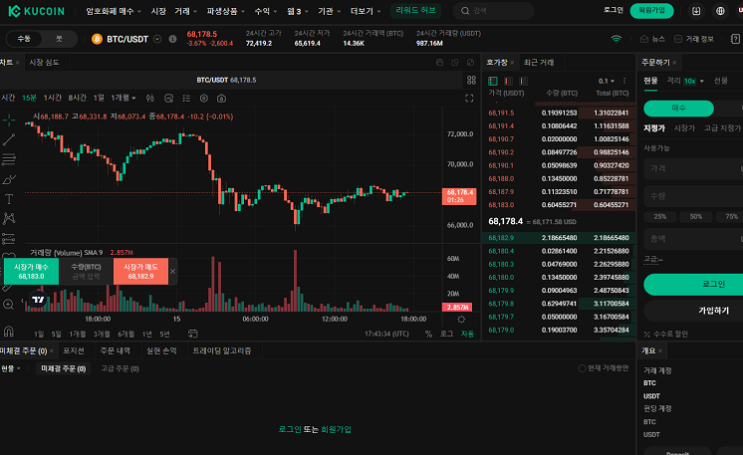
Task: Select the crosshair cursor tool
Action: coord(9,120)
